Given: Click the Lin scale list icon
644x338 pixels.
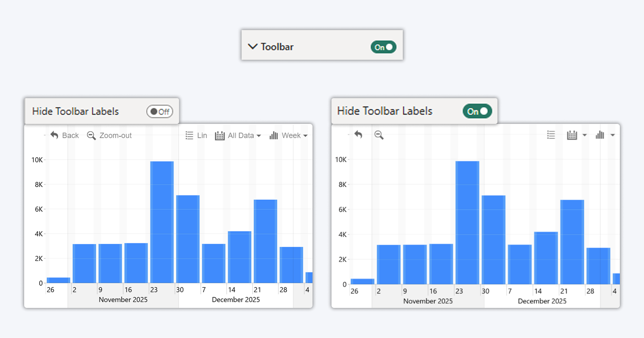Looking at the screenshot, I should 189,135.
